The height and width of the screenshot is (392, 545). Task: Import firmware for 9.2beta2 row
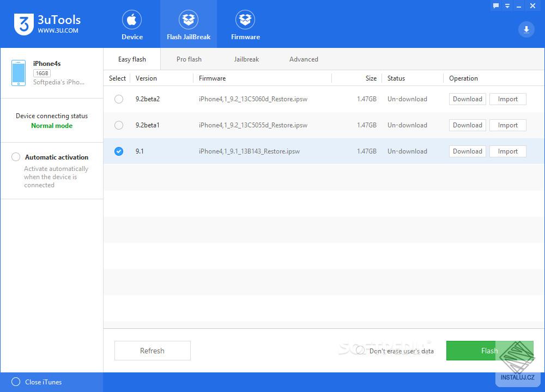point(507,99)
